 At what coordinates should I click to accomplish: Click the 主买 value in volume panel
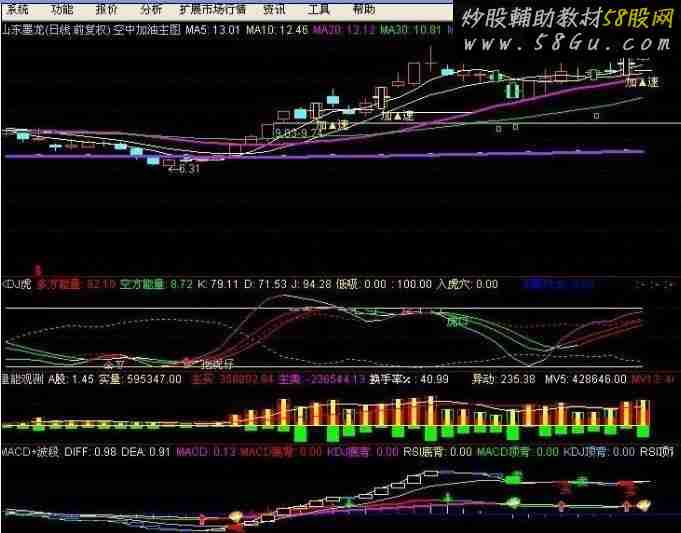(232, 379)
